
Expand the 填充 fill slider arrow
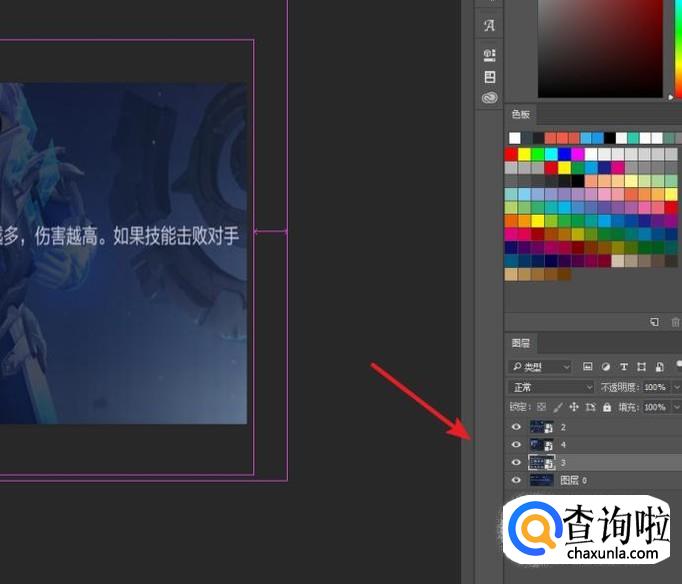pos(677,407)
